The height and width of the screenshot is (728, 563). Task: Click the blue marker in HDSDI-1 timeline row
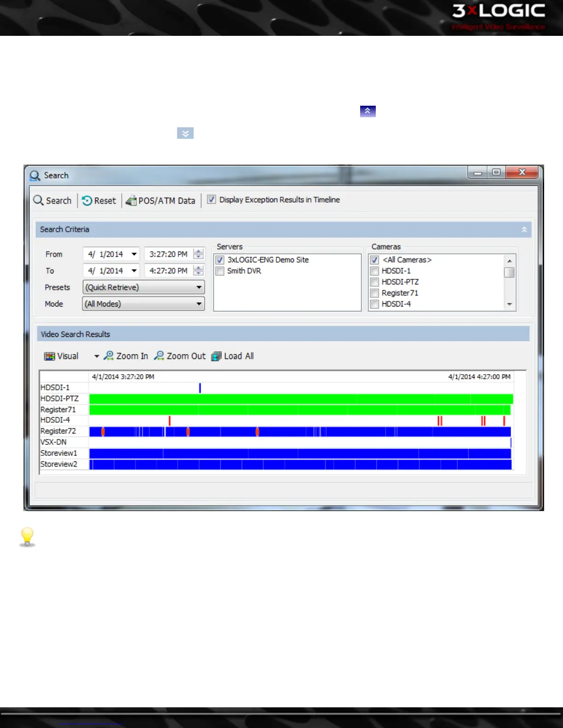(x=200, y=388)
